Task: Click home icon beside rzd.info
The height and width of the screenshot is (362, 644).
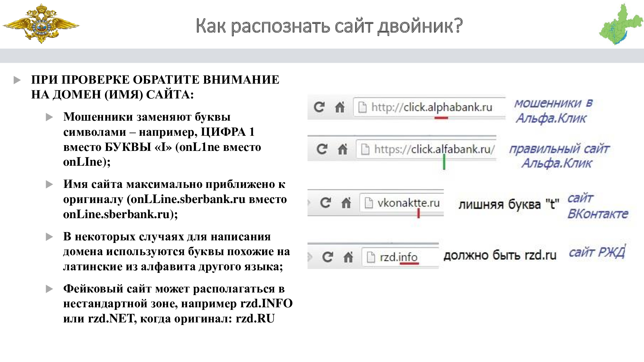Action: coord(348,257)
